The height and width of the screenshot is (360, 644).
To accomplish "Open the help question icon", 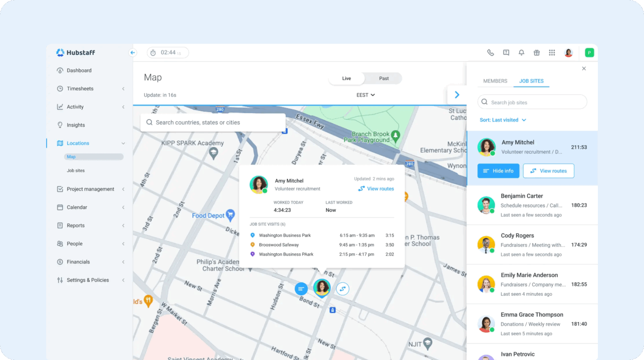I will pyautogui.click(x=506, y=52).
